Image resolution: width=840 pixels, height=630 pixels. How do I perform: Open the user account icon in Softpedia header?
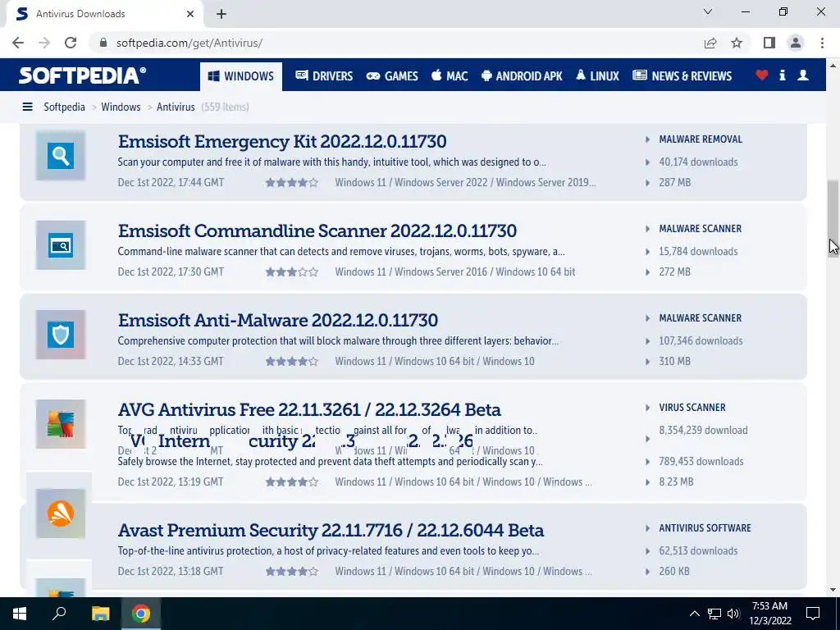pyautogui.click(x=802, y=75)
